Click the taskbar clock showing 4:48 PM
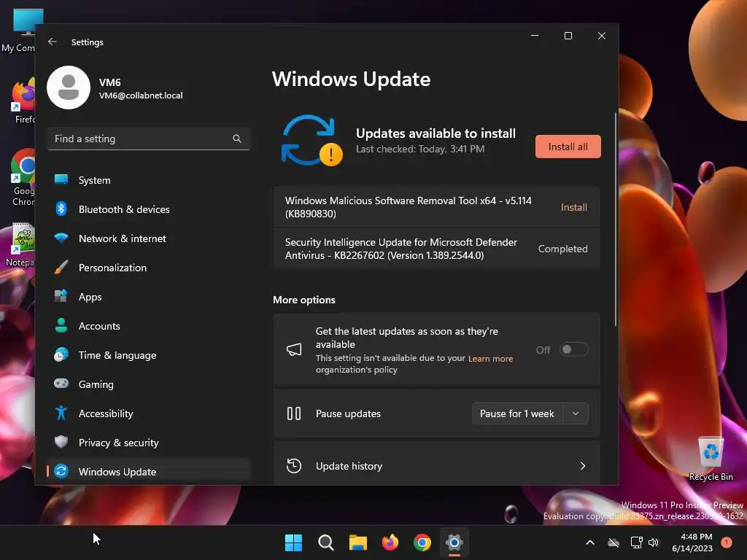Screen dimensions: 747x560 pyautogui.click(x=692, y=542)
